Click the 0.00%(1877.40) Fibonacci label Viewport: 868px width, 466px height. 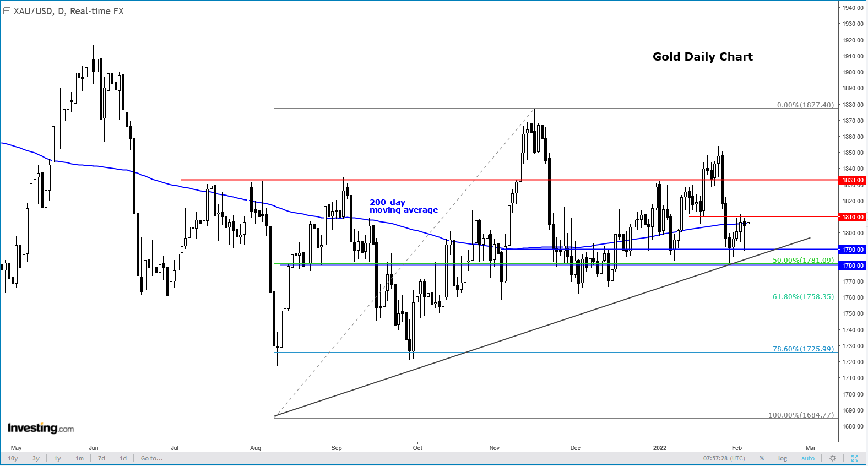pyautogui.click(x=806, y=105)
